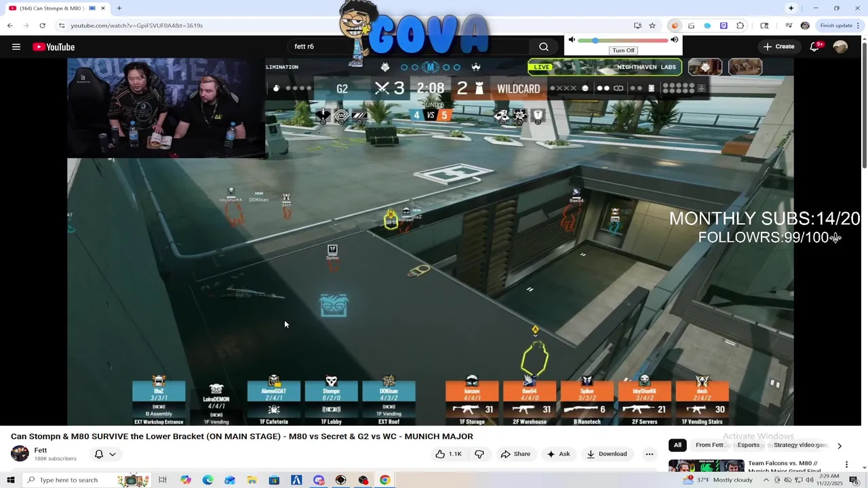This screenshot has width=868, height=488.
Task: Open Team Falcons vs. M80 video thumbnail
Action: click(706, 467)
